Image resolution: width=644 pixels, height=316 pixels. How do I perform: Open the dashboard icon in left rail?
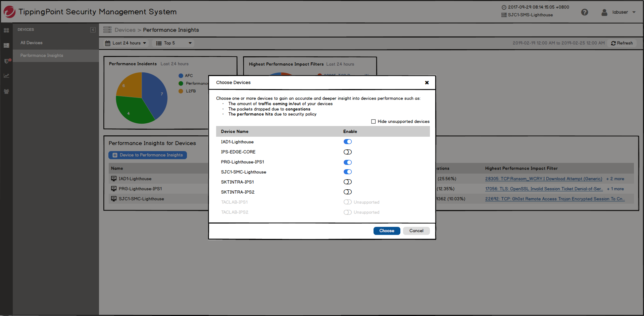[6, 30]
